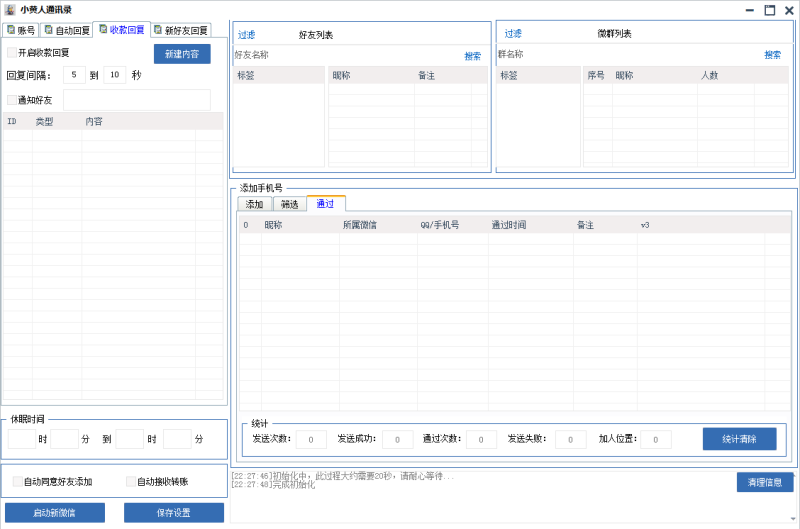Click the app icon in the title bar

click(9, 9)
